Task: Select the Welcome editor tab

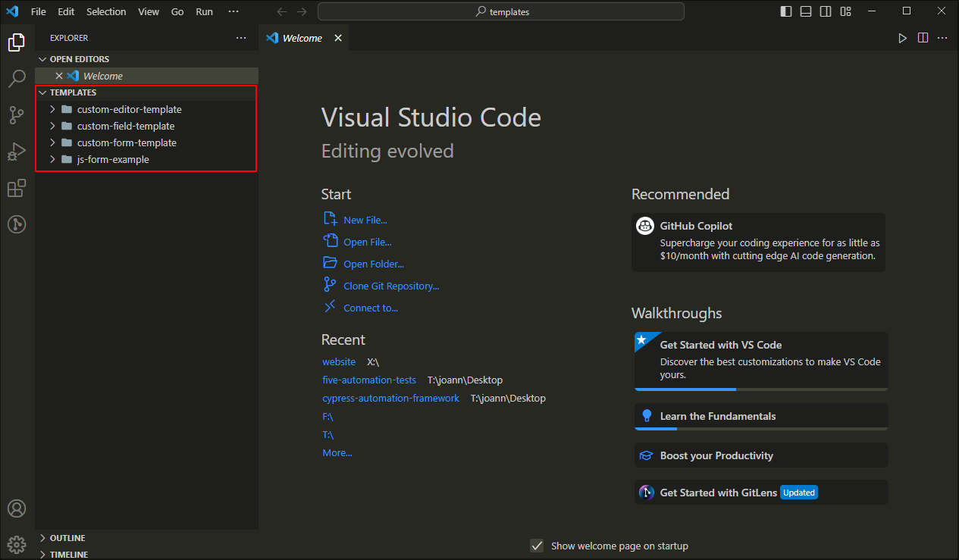Action: 302,38
